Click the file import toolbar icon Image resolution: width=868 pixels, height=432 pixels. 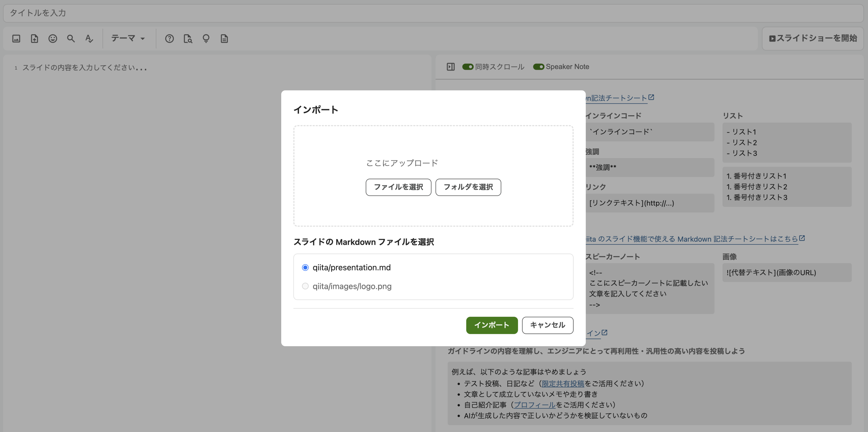[34, 38]
